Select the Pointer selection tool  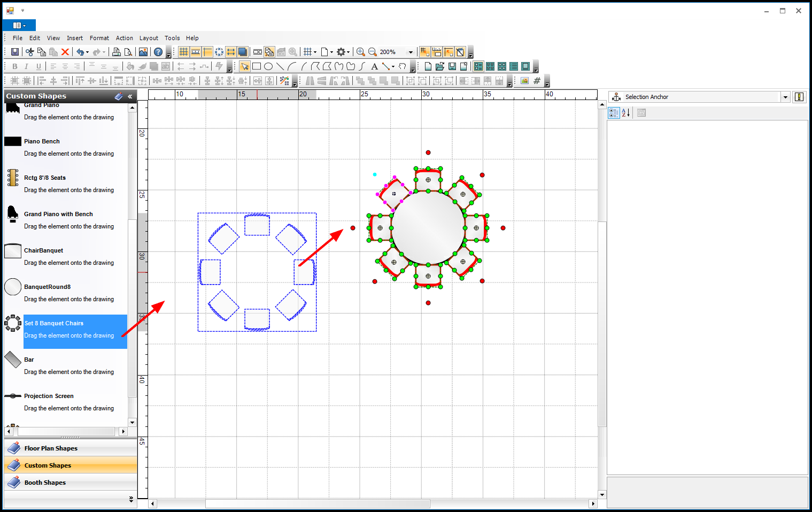(x=245, y=66)
